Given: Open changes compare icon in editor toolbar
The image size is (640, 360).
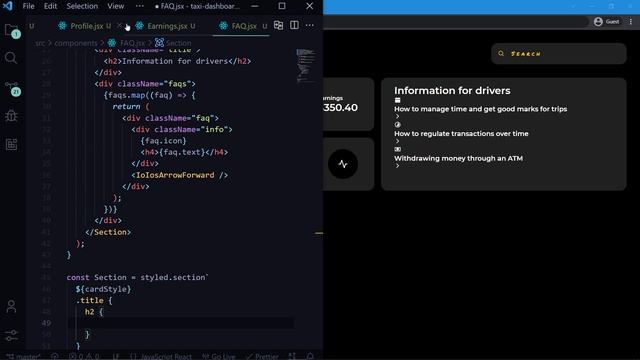Looking at the screenshot, I should [278, 25].
